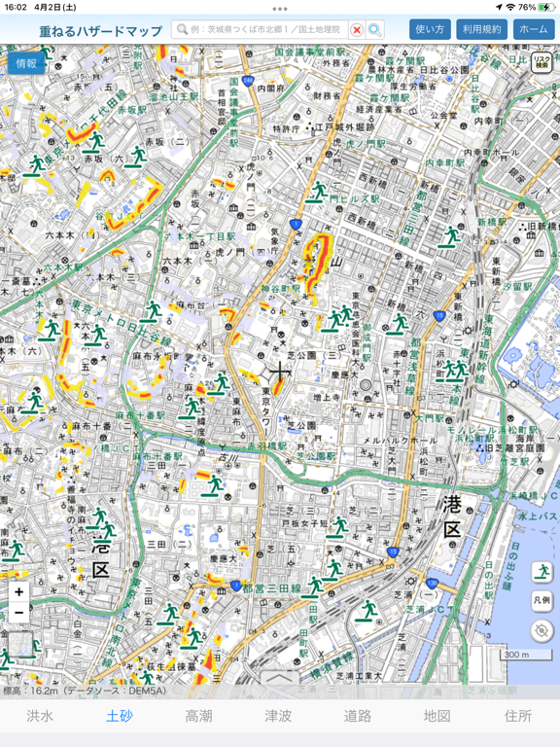Tap the Wi-Fi icon in status bar
The image size is (560, 747).
click(510, 7)
